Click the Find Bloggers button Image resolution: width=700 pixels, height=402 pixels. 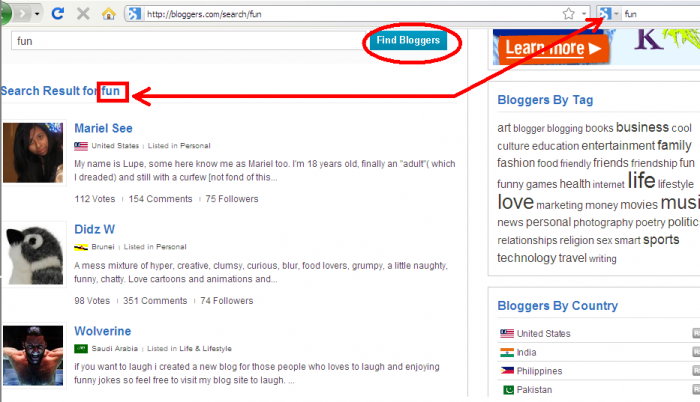(408, 40)
